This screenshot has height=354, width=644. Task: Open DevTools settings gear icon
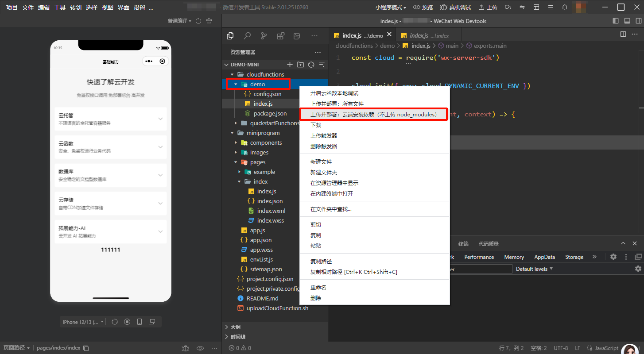tap(613, 257)
